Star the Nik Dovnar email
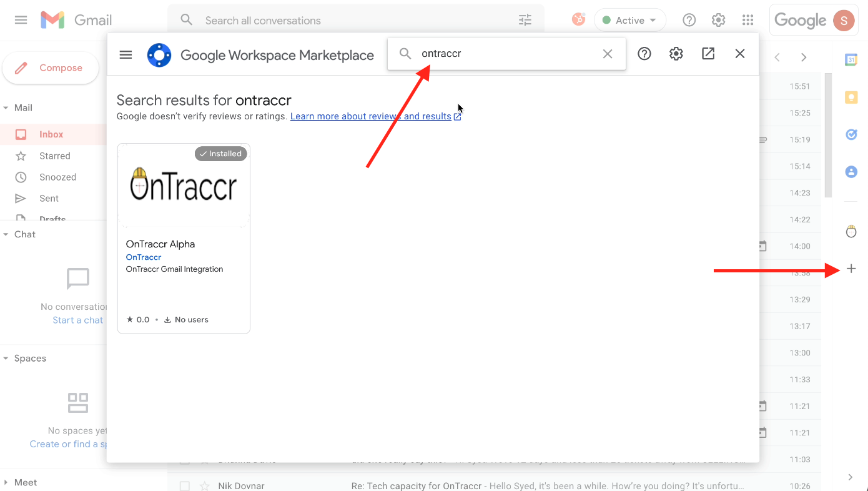Viewport: 868px width, 491px height. (x=204, y=485)
